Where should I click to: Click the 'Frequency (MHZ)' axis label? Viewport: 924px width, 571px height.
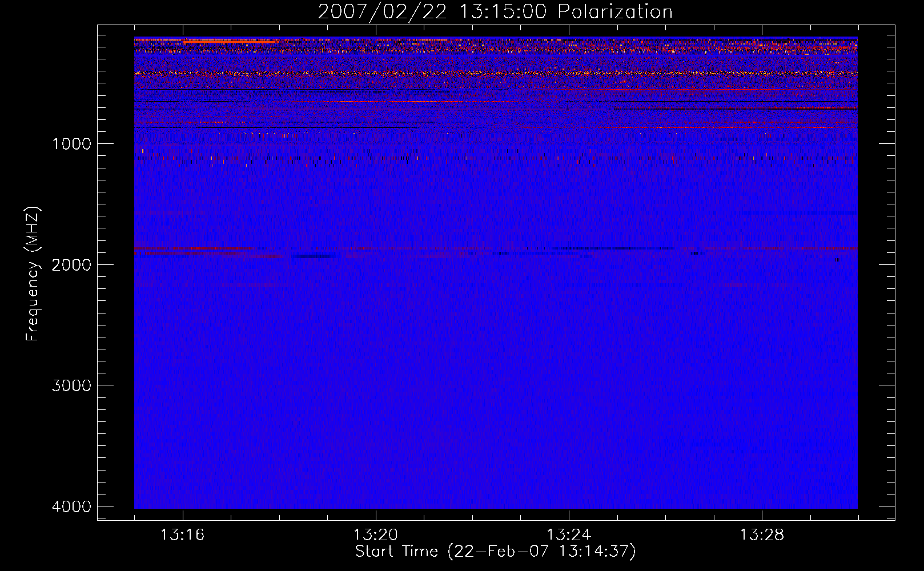33,274
